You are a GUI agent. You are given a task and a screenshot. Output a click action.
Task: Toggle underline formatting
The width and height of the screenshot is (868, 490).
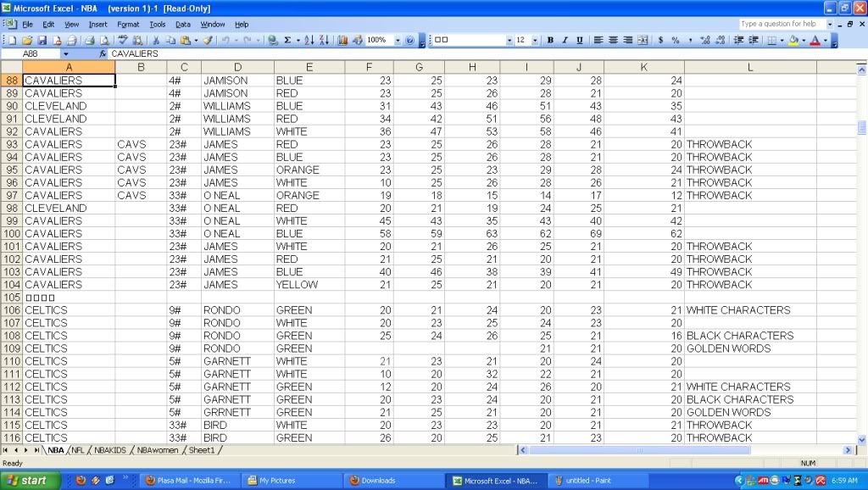(580, 40)
